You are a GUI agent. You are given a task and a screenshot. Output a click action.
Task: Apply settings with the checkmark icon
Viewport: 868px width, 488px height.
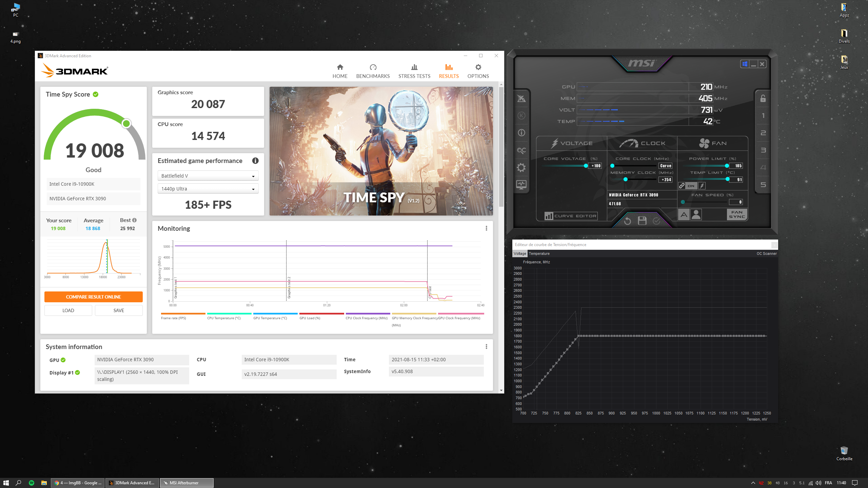click(x=657, y=221)
